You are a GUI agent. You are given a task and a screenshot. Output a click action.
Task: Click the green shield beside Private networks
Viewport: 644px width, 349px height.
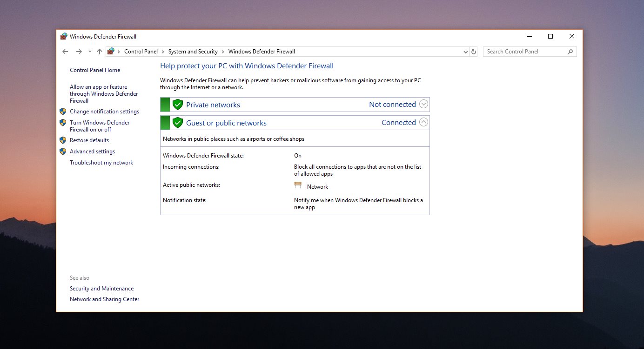[177, 105]
